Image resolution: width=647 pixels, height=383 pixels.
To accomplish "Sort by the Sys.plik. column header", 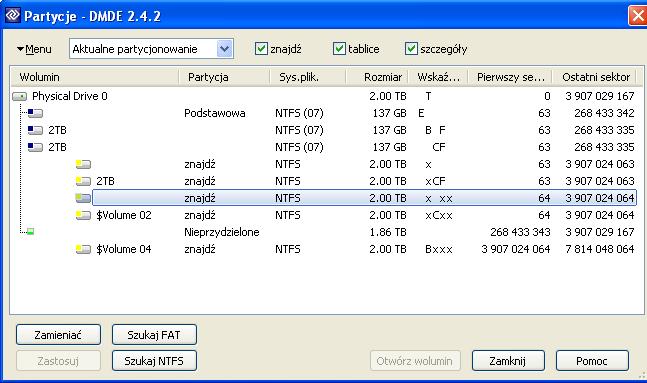I will click(x=307, y=77).
